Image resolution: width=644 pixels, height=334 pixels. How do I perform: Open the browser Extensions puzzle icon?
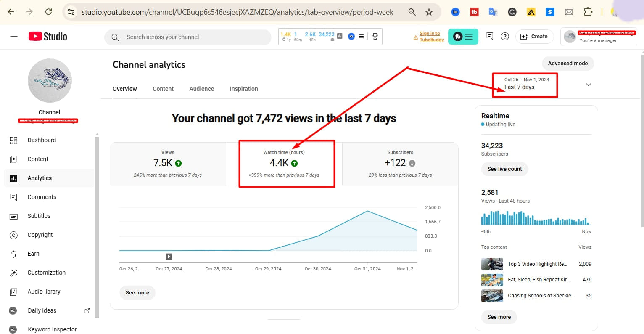pyautogui.click(x=588, y=12)
